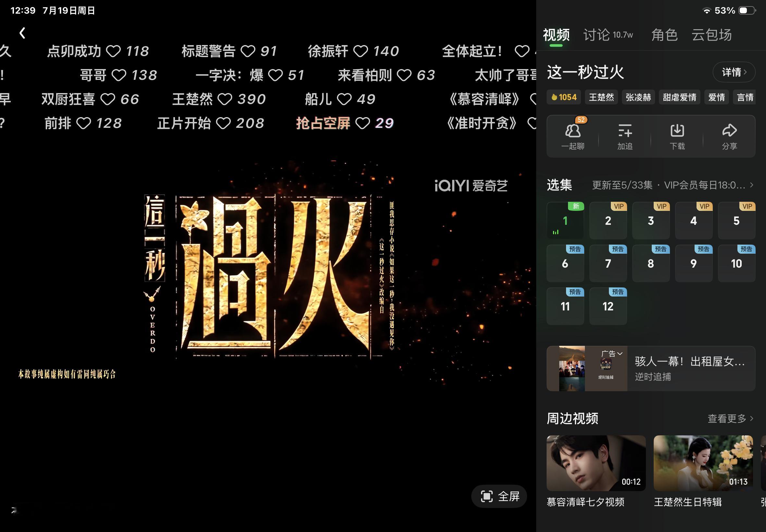Open the 角色 characters tab

coord(664,35)
